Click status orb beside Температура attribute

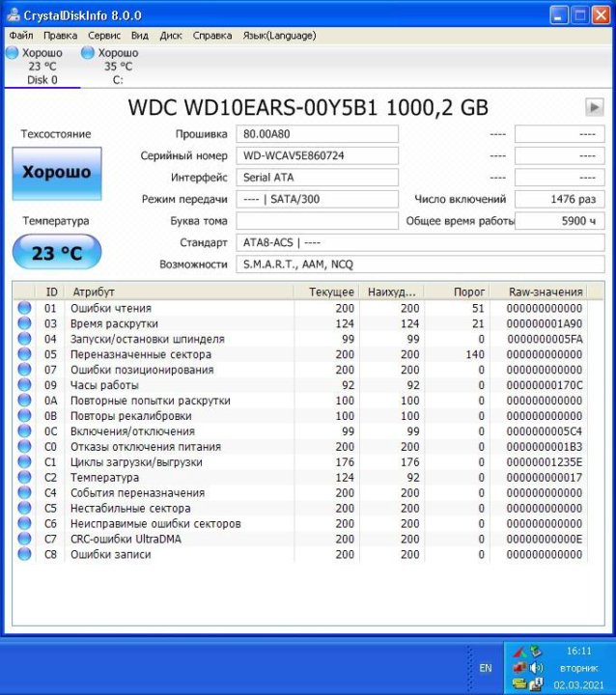tap(24, 478)
